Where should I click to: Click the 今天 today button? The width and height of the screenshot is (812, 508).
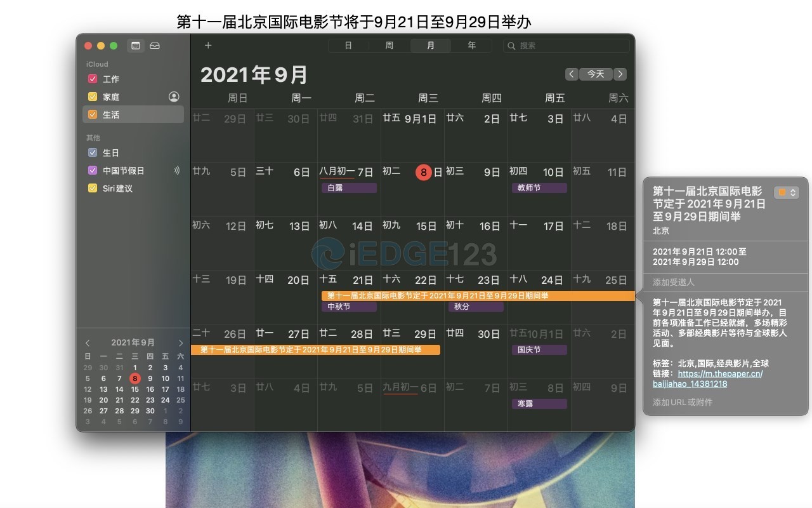pyautogui.click(x=596, y=74)
